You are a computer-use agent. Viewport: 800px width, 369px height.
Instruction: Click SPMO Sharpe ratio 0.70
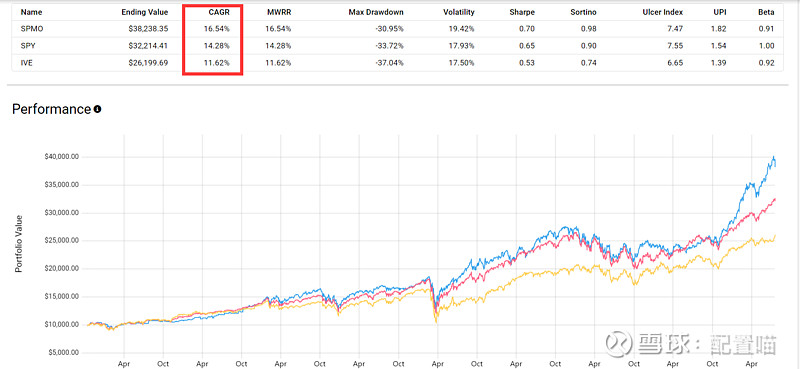tap(528, 29)
